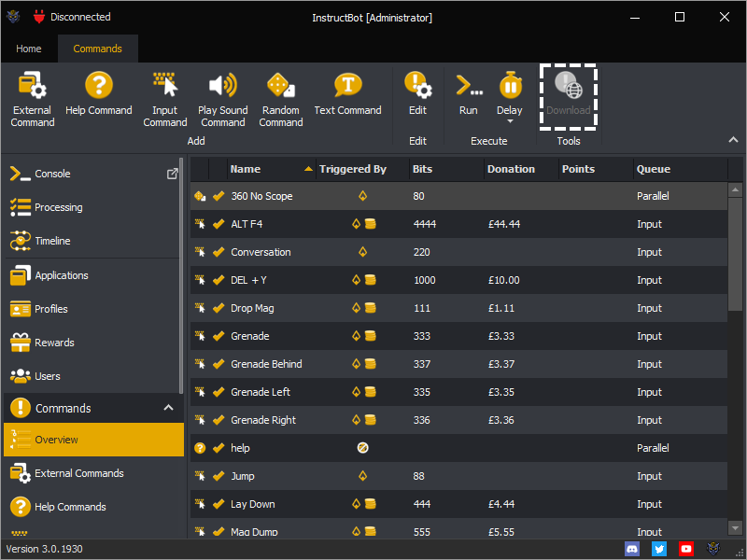Collapse the ribbon with the chevron
The height and width of the screenshot is (560, 747).
click(x=733, y=140)
